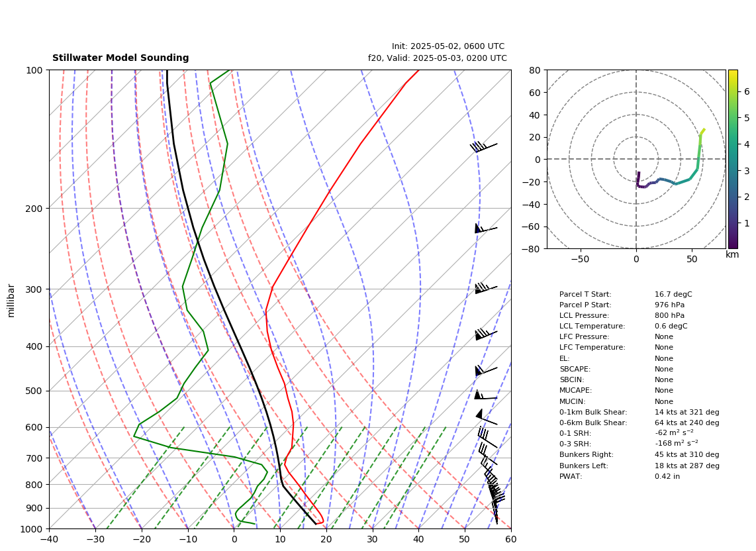The height and width of the screenshot is (551, 756).
Task: Click the SBCIN label
Action: tap(572, 379)
